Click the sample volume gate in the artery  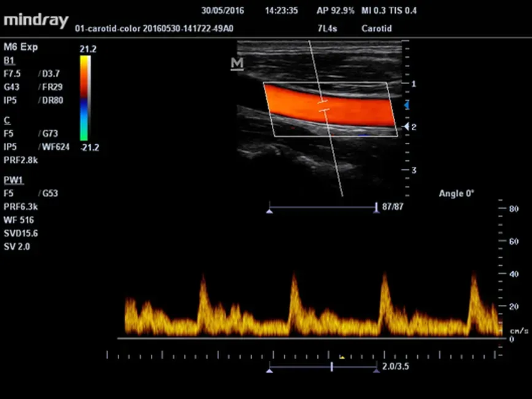point(323,106)
